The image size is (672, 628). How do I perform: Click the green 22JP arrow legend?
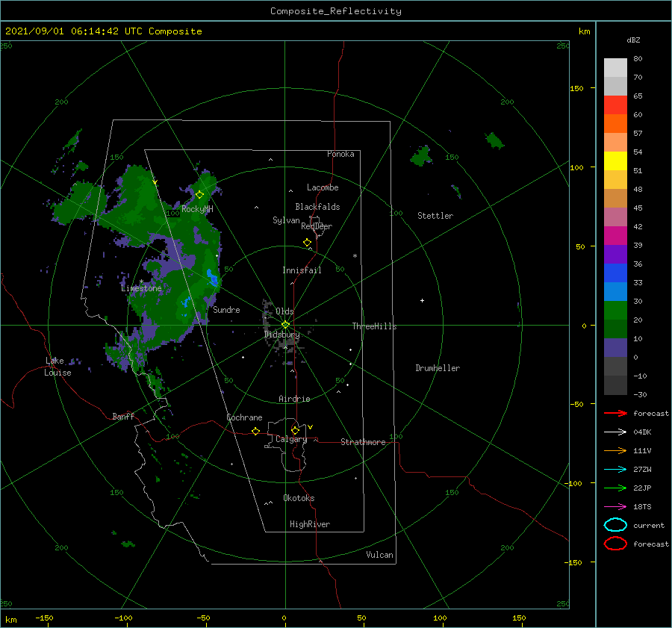pyautogui.click(x=615, y=488)
